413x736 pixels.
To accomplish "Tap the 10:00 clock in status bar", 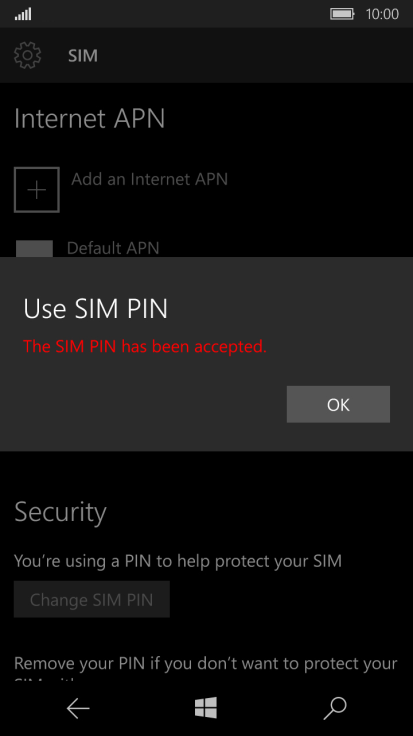I will [x=382, y=14].
